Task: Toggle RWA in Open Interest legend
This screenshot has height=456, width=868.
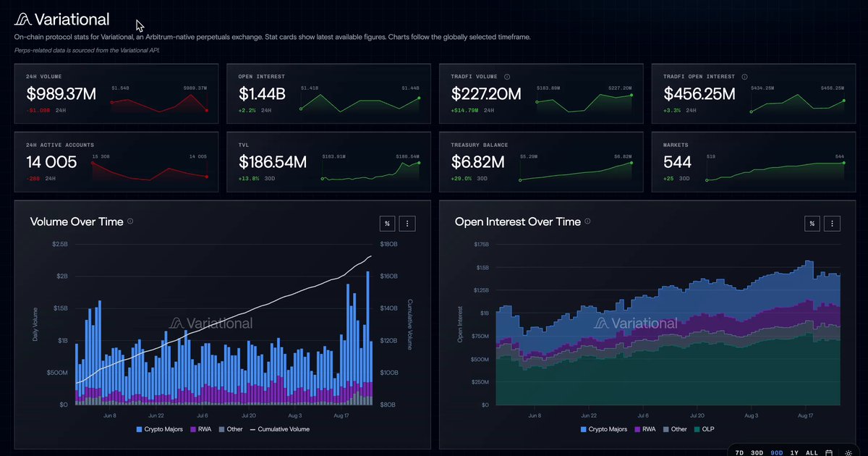Action: pyautogui.click(x=644, y=429)
